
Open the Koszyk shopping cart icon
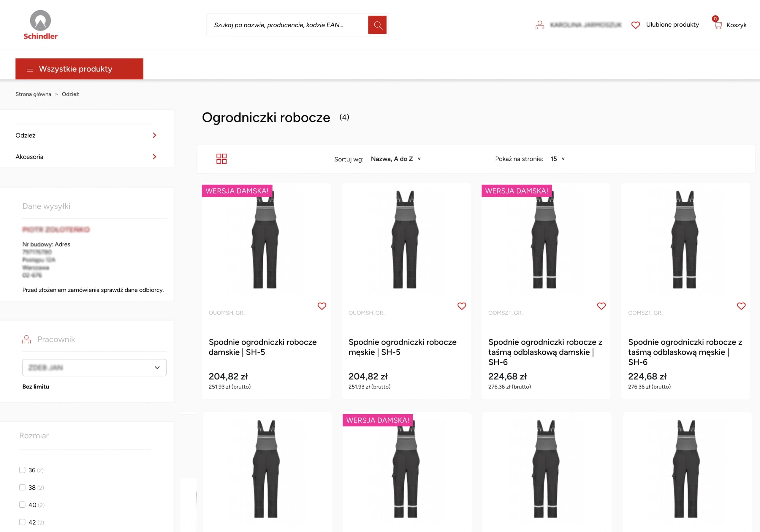pos(718,25)
